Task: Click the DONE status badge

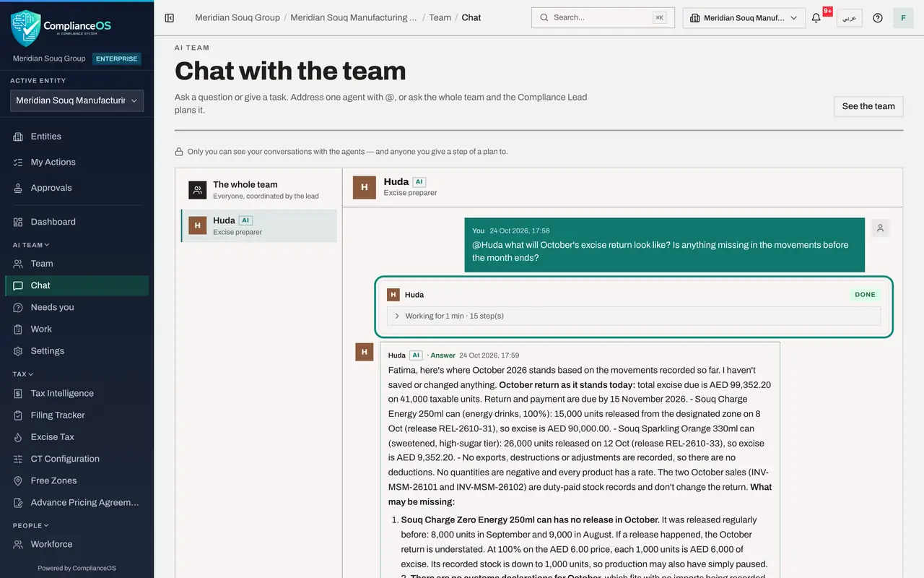Action: [x=865, y=295]
